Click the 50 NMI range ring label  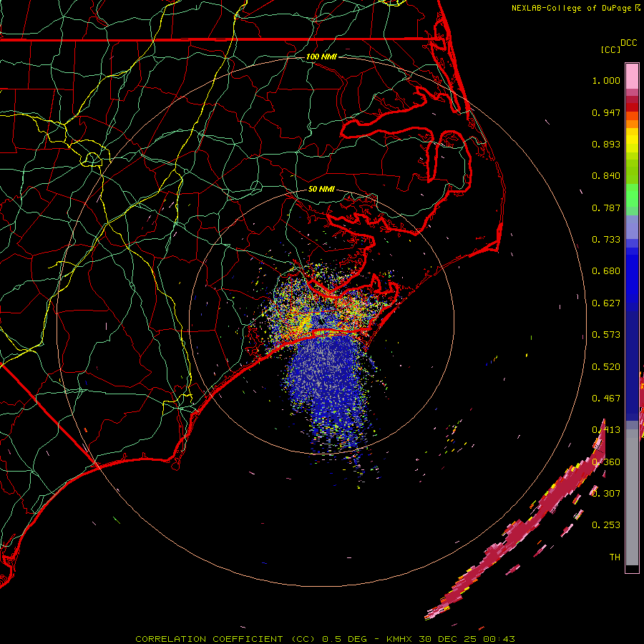[321, 189]
